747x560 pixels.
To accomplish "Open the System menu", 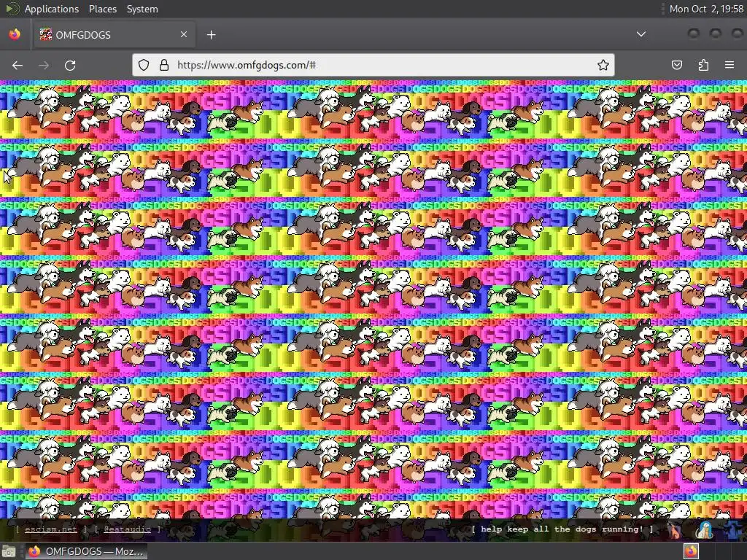I will (142, 9).
